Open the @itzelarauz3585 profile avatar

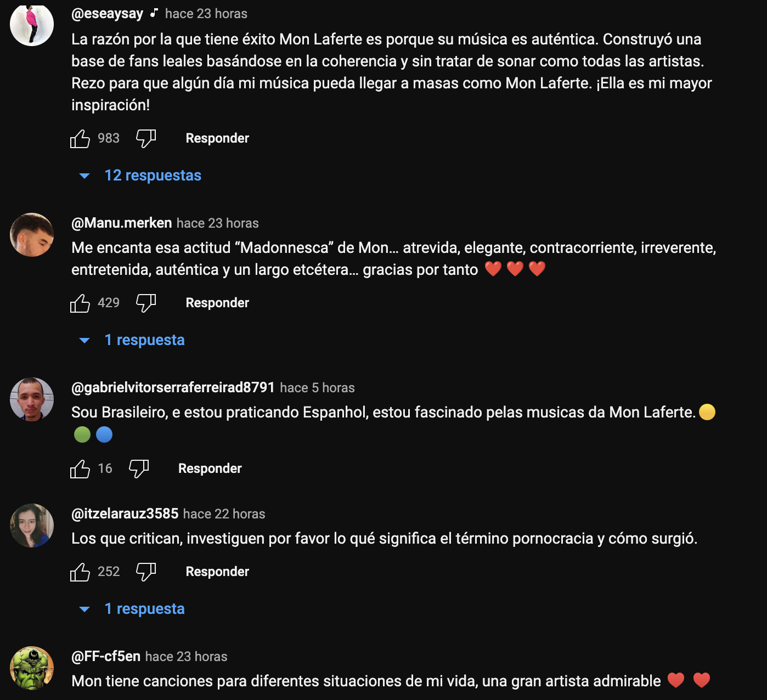(x=32, y=525)
